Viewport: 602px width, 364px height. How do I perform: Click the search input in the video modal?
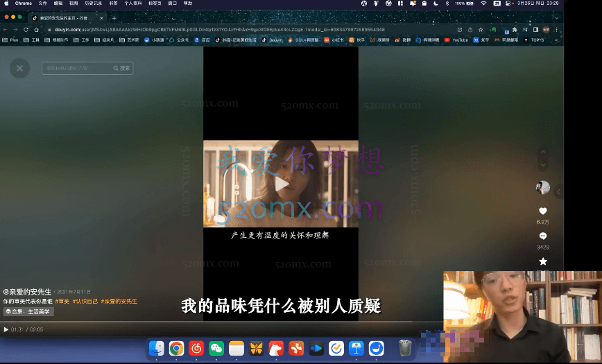tap(77, 68)
